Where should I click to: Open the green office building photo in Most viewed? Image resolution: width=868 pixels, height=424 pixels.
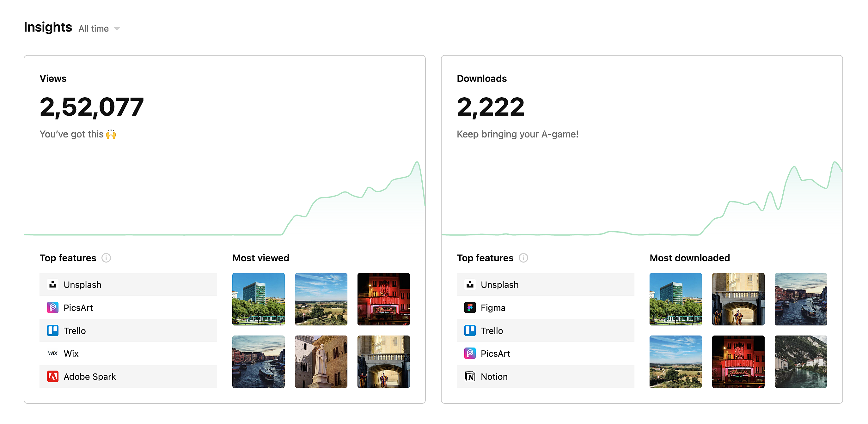259,299
